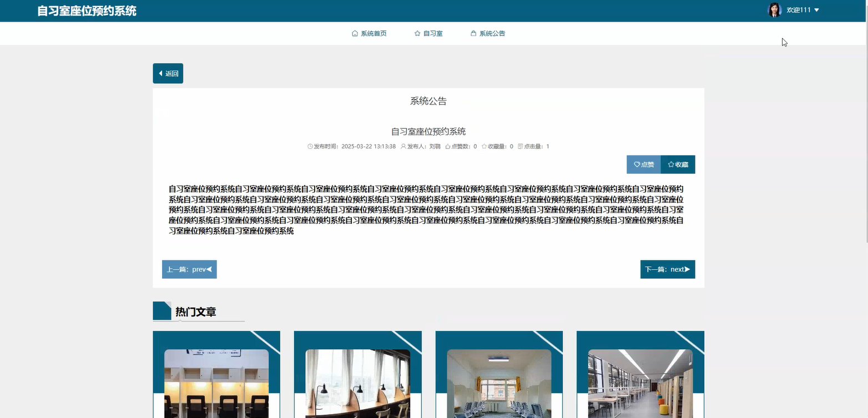Image resolution: width=868 pixels, height=418 pixels.
Task: Select the home icon beside 系统首页
Action: pos(354,33)
